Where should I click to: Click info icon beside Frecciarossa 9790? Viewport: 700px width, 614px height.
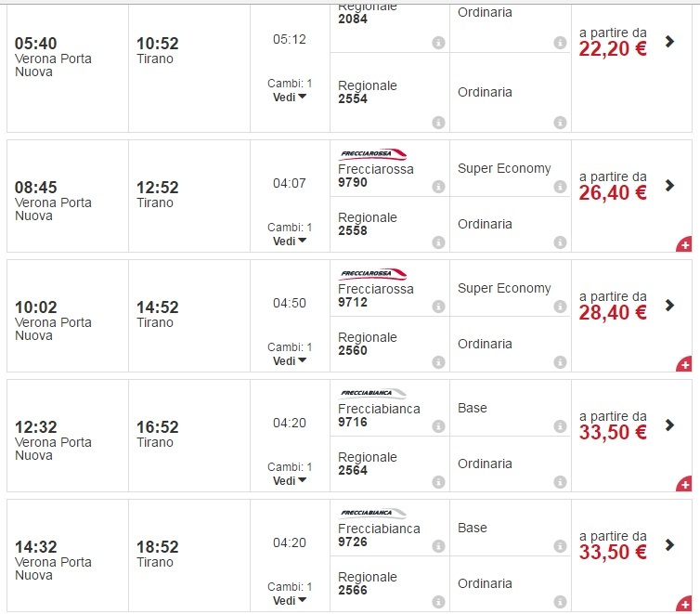[x=438, y=188]
